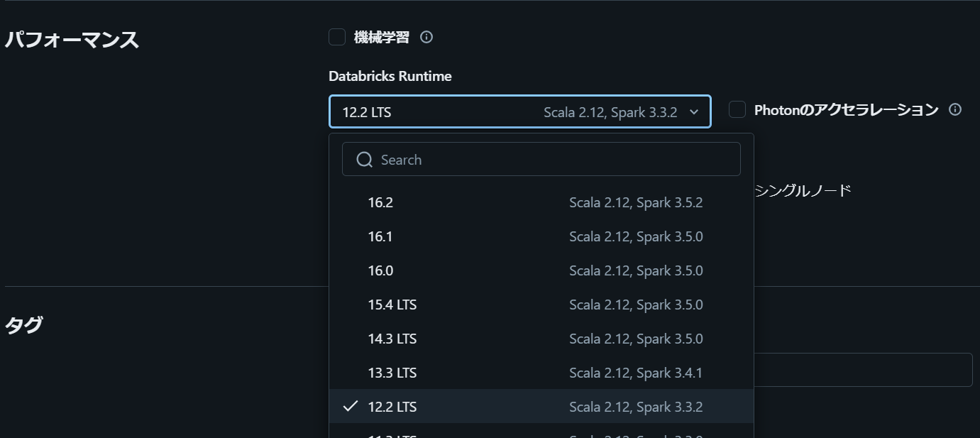This screenshot has width=980, height=438.
Task: Toggle the Photonのアクセラレーション checkbox
Action: [x=737, y=109]
